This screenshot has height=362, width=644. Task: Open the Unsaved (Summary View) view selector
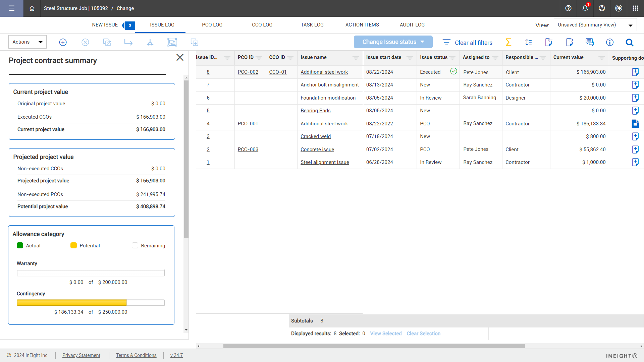(595, 25)
